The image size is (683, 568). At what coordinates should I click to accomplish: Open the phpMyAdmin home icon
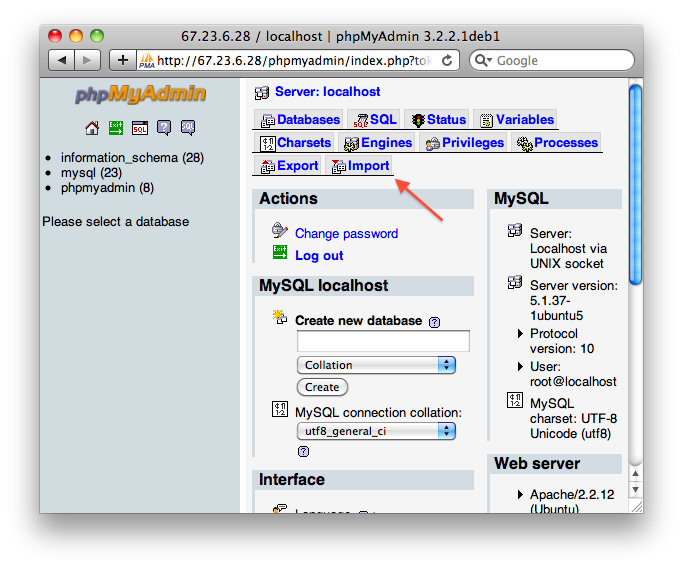pos(92,128)
